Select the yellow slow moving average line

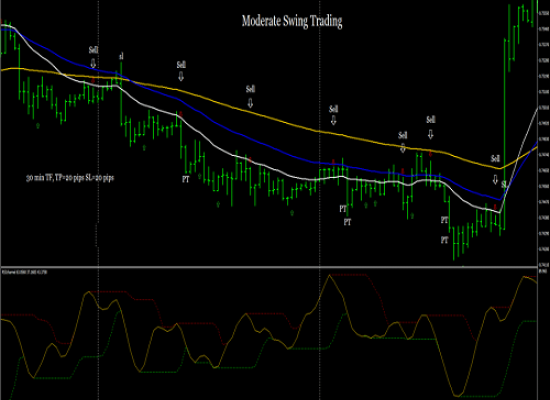[281, 122]
